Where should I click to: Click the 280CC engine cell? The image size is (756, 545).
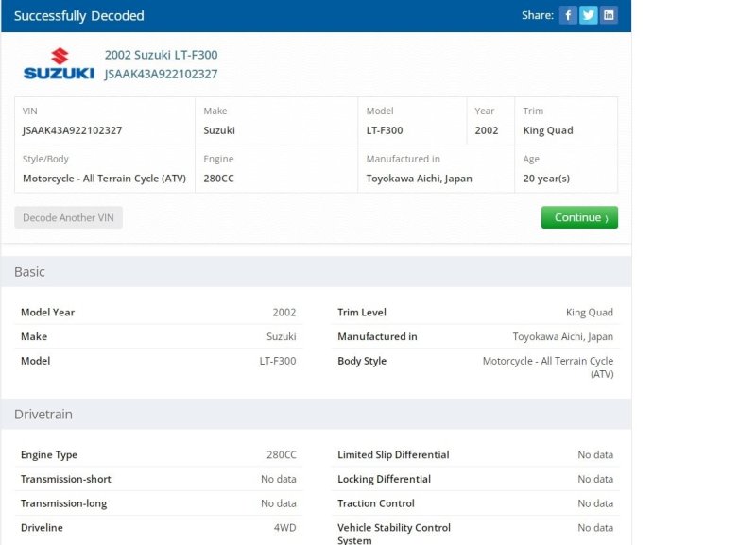(276, 169)
